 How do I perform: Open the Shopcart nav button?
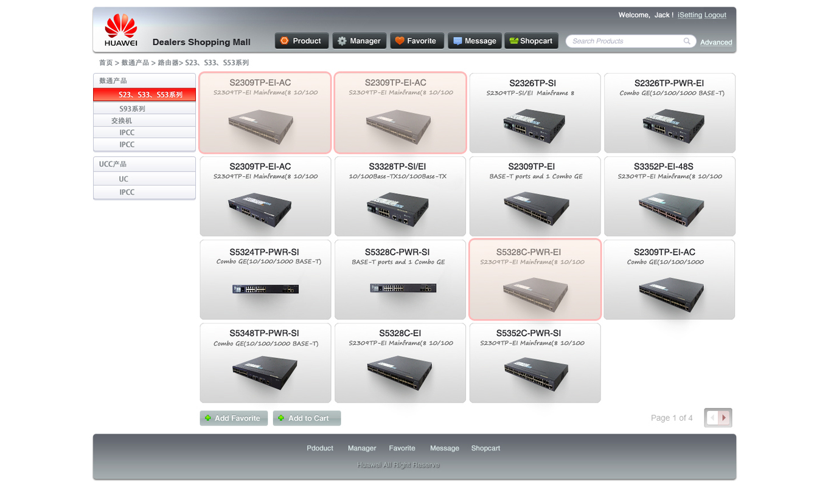(x=532, y=41)
